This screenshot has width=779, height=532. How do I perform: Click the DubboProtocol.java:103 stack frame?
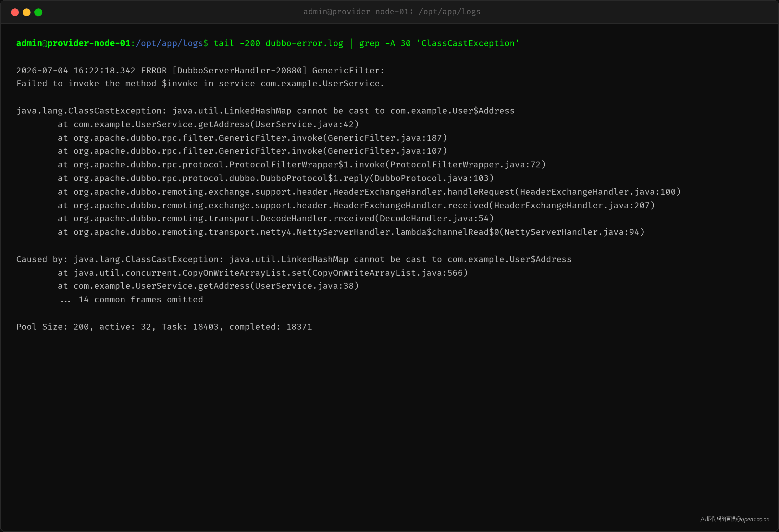coord(276,178)
